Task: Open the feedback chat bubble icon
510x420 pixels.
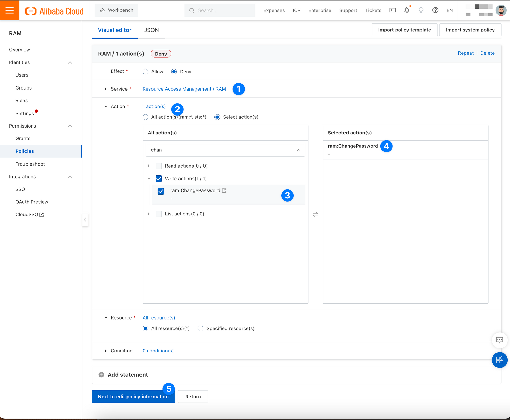Action: [x=499, y=340]
